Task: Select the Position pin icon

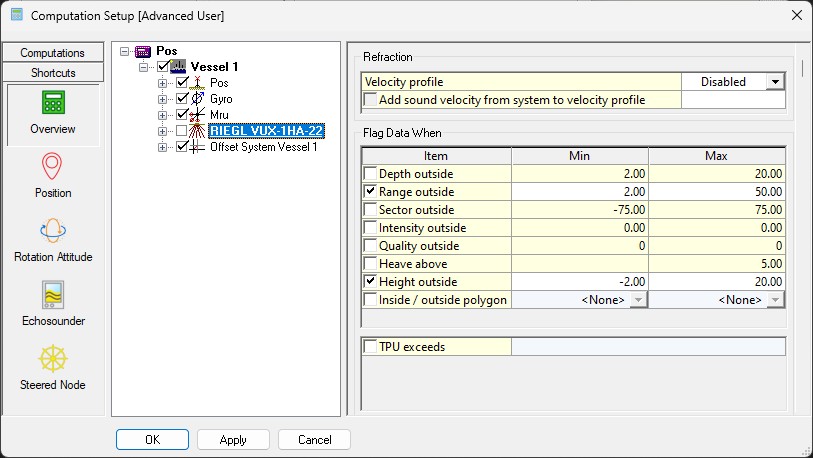Action: click(52, 167)
